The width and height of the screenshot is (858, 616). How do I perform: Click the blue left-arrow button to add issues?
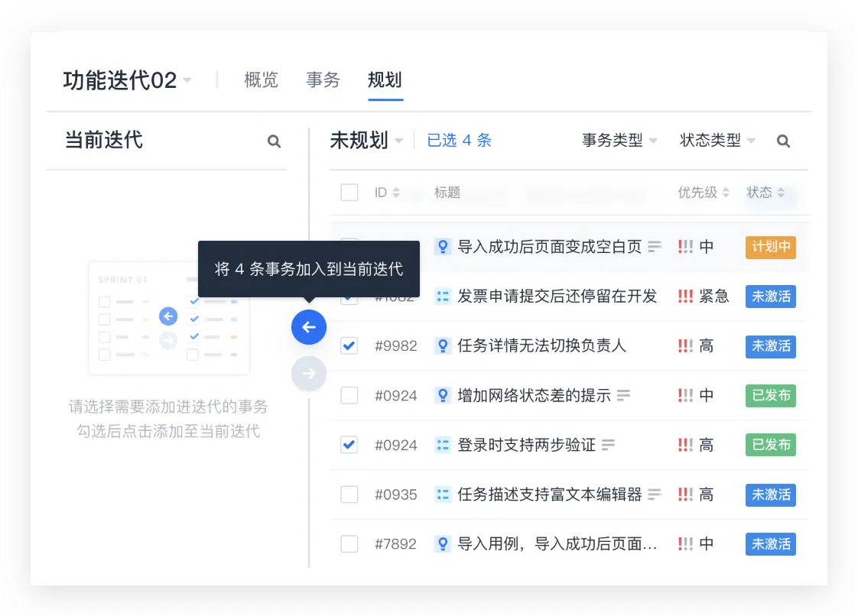tap(309, 327)
